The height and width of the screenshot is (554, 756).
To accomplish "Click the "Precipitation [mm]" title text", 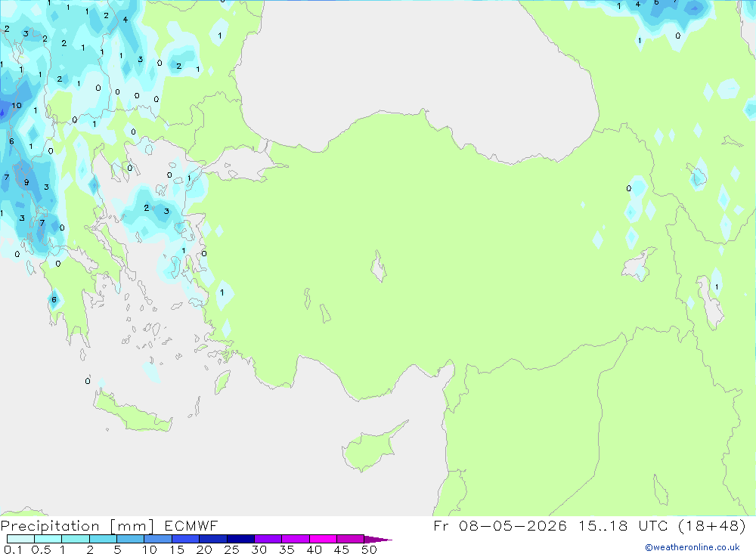I will tap(77, 526).
